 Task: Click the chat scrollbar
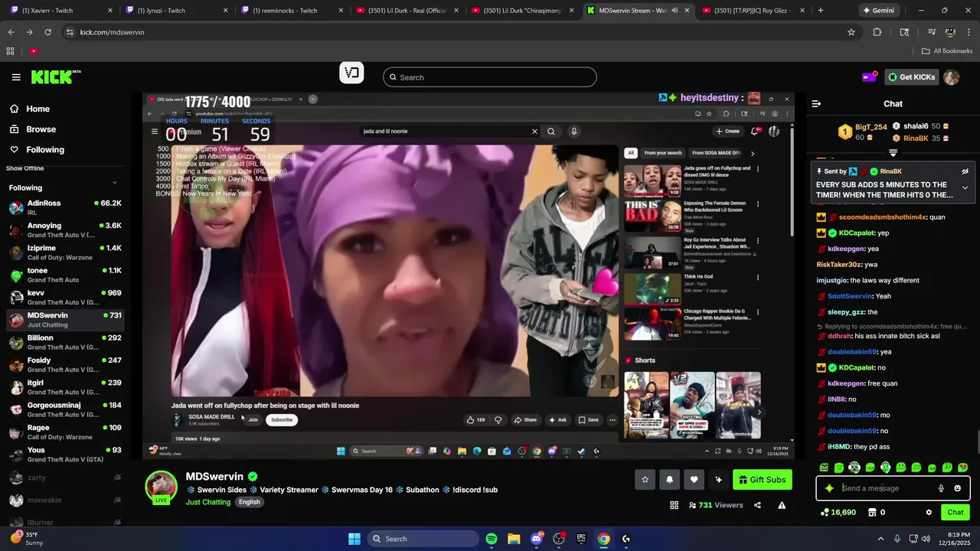click(x=977, y=442)
